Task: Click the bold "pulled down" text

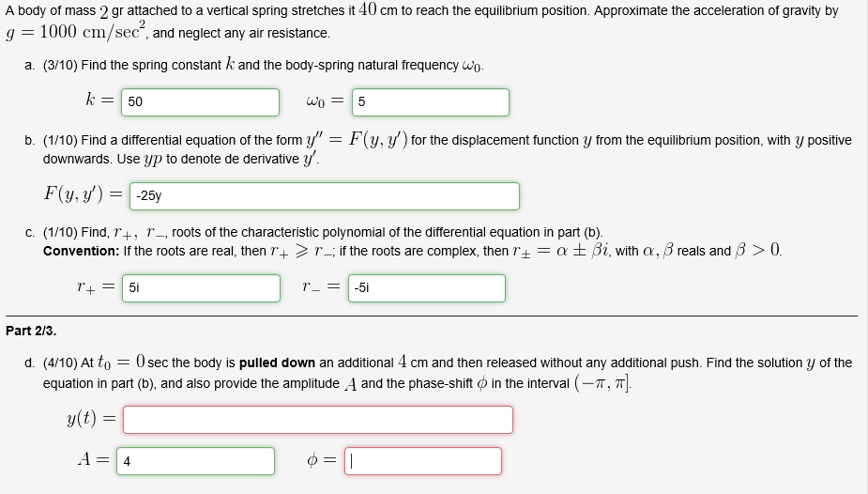Action: pos(277,363)
